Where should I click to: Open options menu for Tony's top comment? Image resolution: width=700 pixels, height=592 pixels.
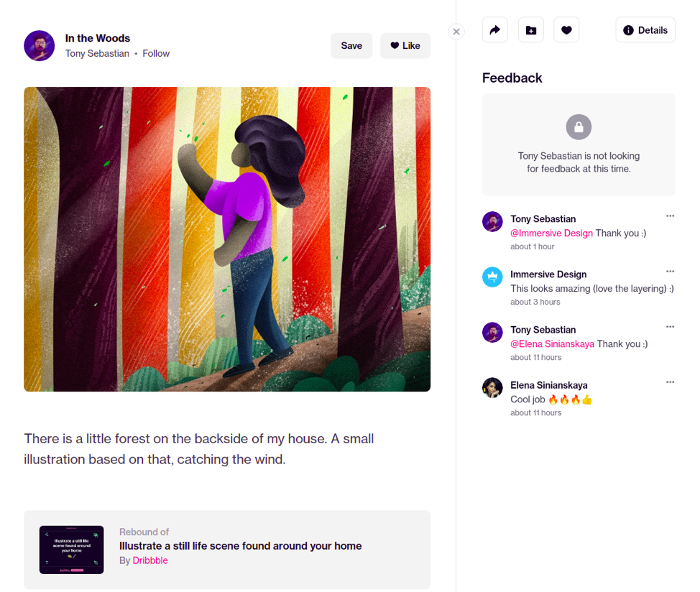coord(670,216)
